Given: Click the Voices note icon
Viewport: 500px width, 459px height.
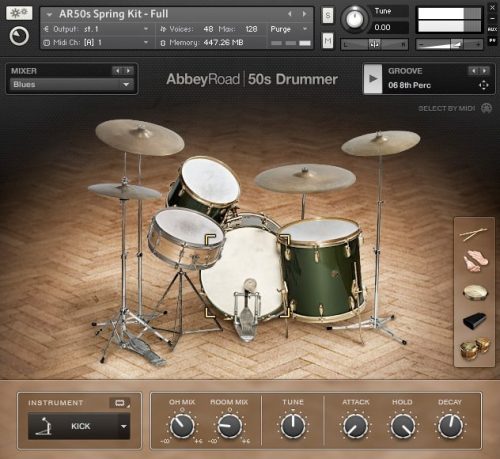Looking at the screenshot, I should [x=163, y=29].
